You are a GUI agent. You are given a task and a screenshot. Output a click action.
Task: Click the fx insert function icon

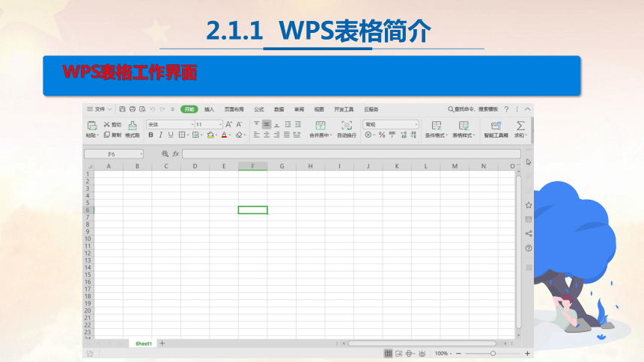(176, 154)
